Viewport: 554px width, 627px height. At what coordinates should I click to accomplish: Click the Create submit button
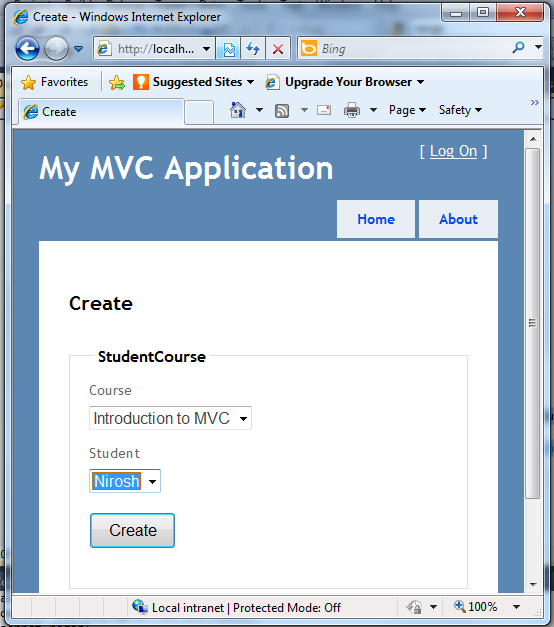(132, 530)
